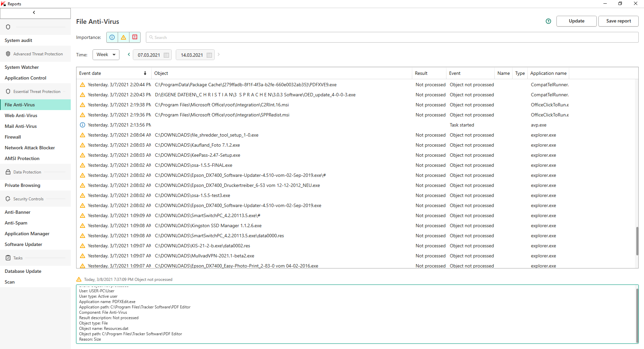Open the Week time range dropdown
The height and width of the screenshot is (349, 644).
[x=106, y=55]
